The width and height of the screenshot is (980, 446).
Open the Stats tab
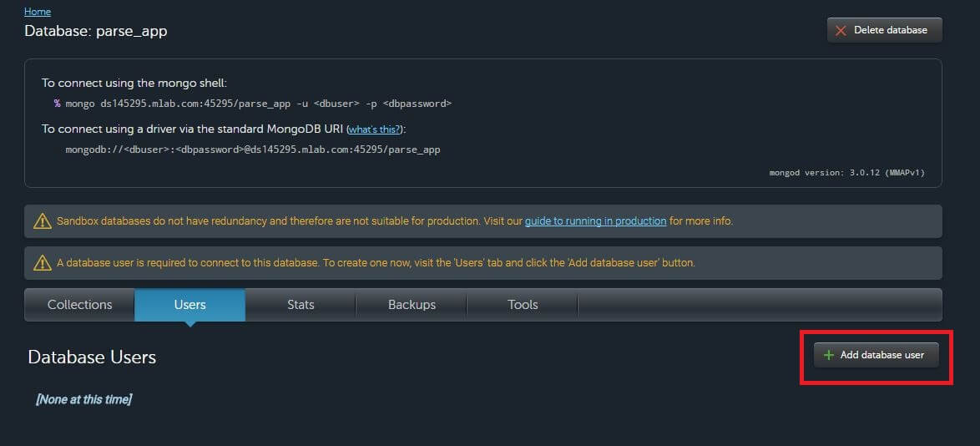click(301, 305)
